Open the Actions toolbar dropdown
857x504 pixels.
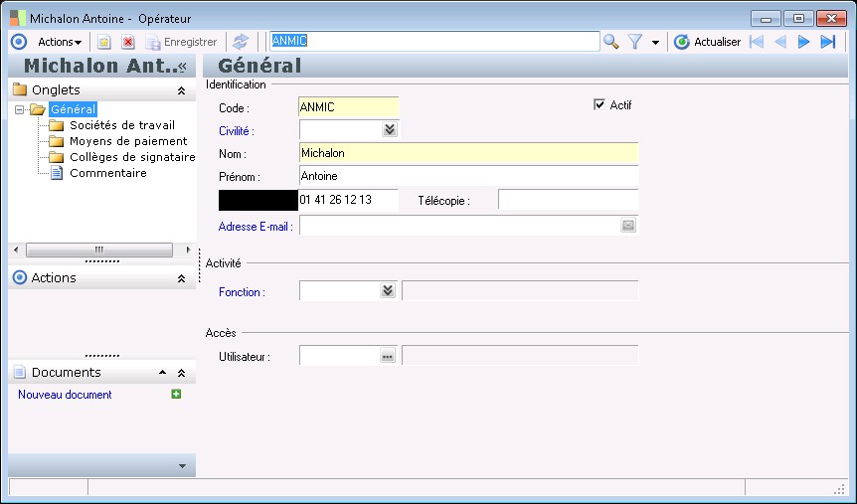pos(60,42)
